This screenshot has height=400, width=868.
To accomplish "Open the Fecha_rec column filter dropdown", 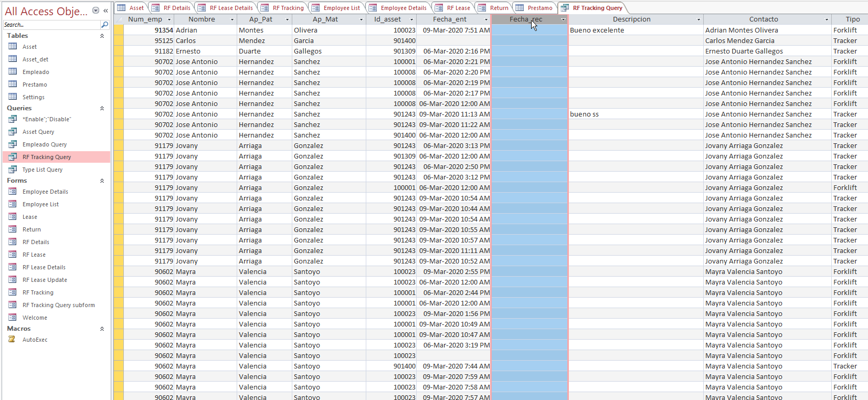I will [x=563, y=19].
